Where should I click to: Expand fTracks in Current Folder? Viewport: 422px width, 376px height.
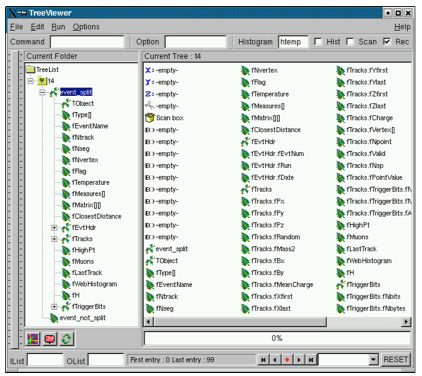54,239
